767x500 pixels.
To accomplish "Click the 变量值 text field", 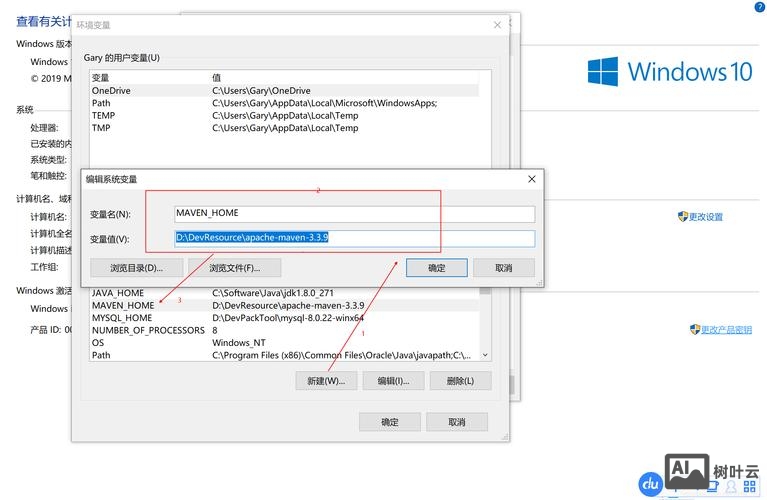I will (354, 238).
